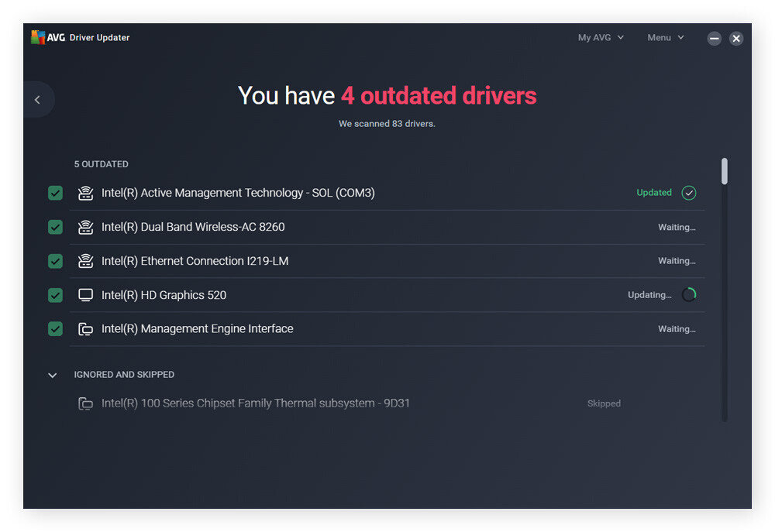Click the back arrow button
Image resolution: width=775 pixels, height=532 pixels.
37,99
